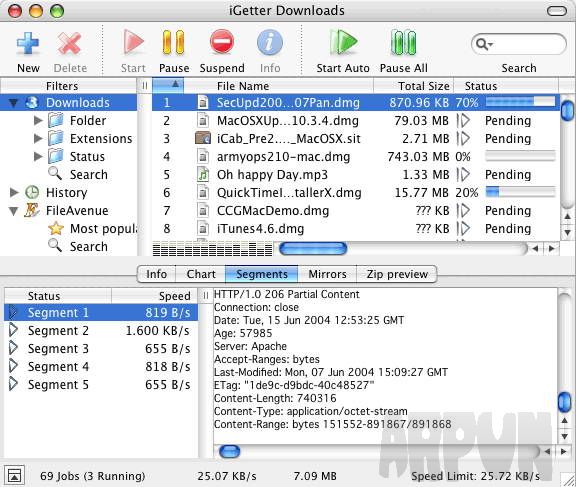Select Status in the Filters list
This screenshot has height=487, width=577.
click(87, 156)
